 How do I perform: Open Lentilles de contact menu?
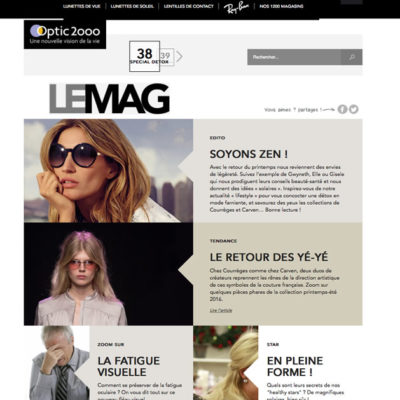pos(189,6)
